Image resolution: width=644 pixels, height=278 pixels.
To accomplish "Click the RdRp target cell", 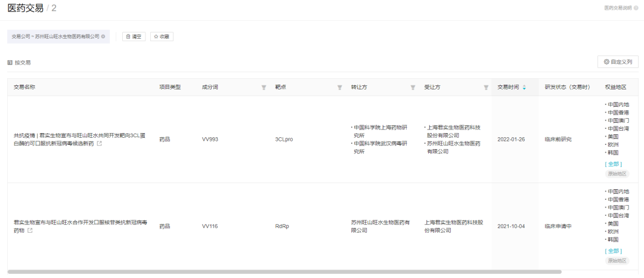I will pyautogui.click(x=282, y=226).
